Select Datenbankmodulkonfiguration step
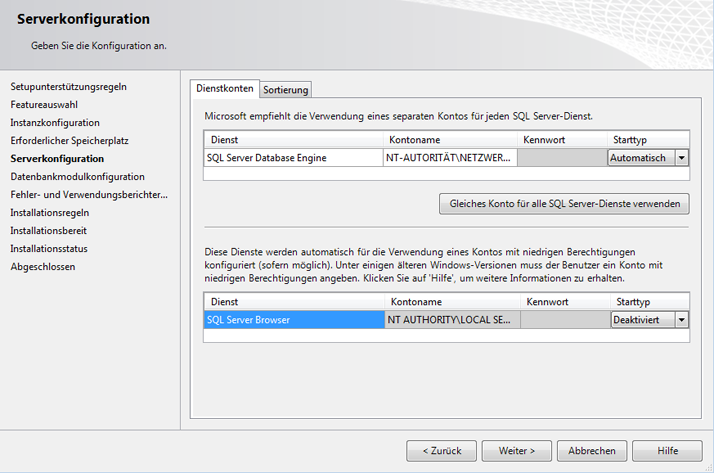The image size is (714, 473). tap(77, 177)
